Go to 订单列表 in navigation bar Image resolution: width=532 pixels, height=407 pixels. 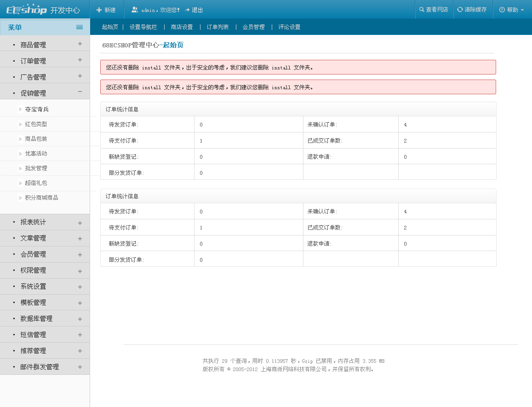point(217,27)
